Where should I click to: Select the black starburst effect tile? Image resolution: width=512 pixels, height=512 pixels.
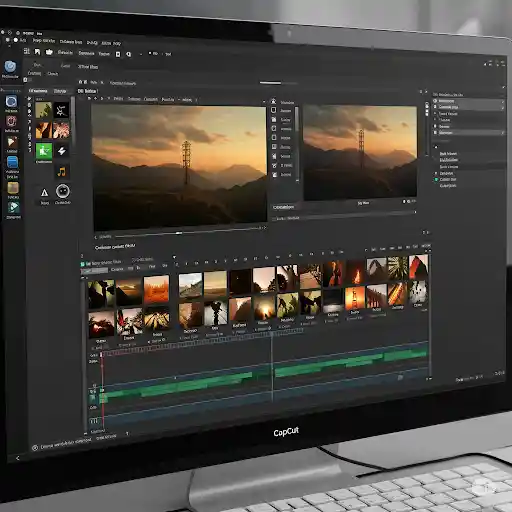coord(61,110)
